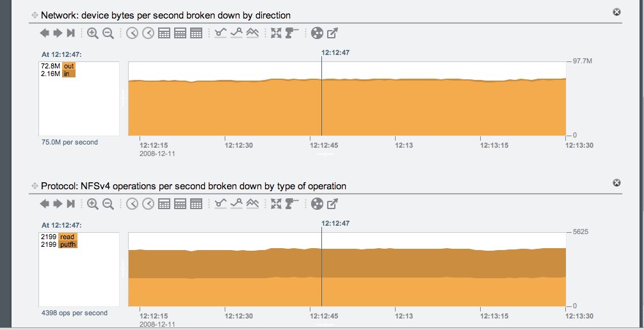Jump forward to now on NFSv4 graph
This screenshot has width=644, height=330.
coord(71,204)
